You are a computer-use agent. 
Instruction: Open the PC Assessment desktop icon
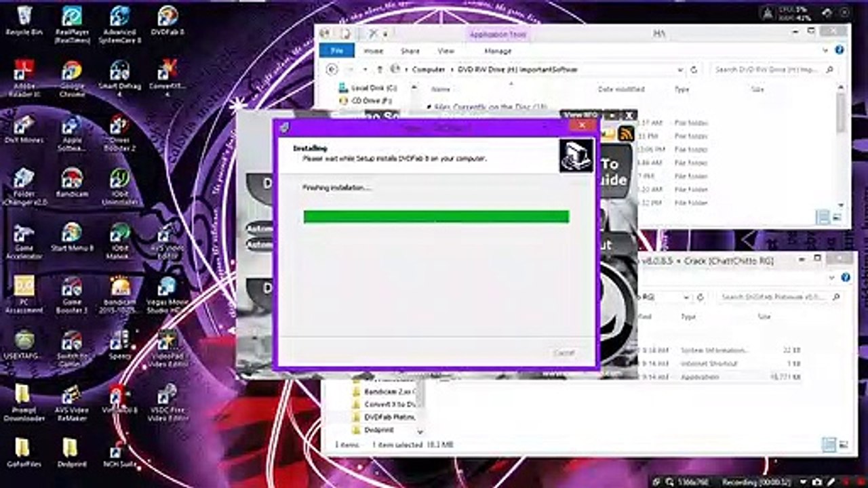point(24,296)
